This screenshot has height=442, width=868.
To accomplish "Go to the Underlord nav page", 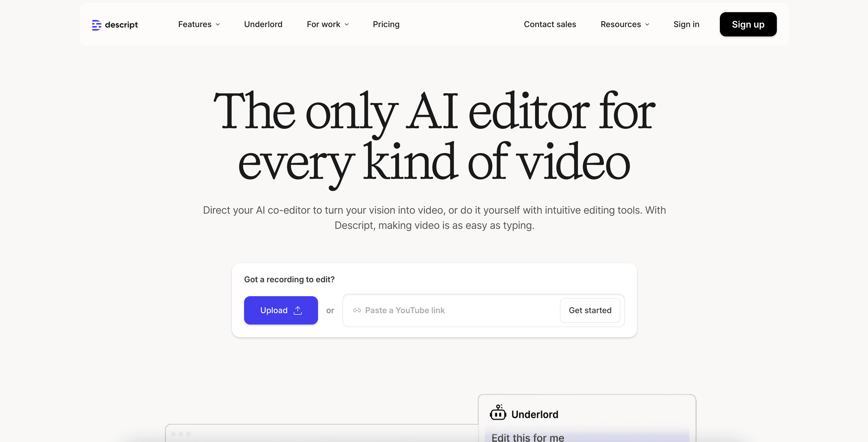I will tap(263, 24).
